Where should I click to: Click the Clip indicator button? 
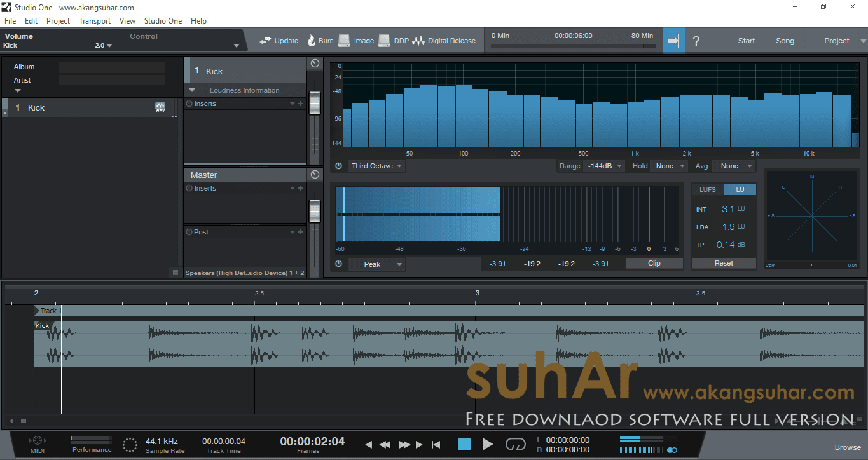654,263
